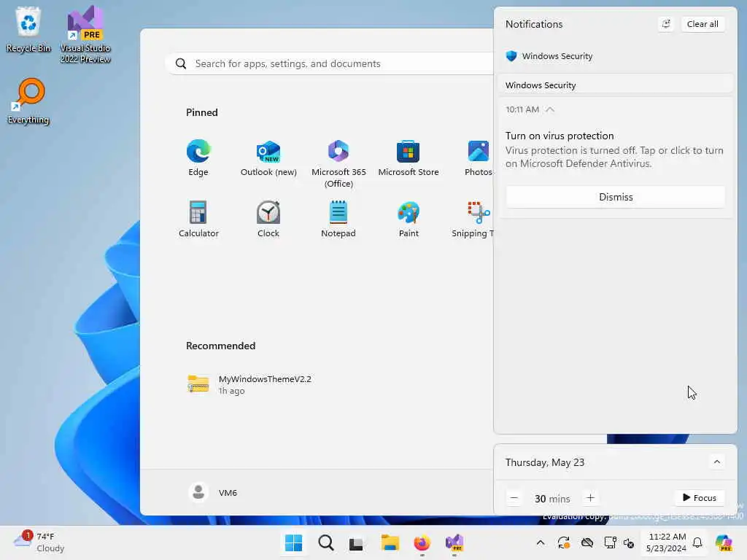Start a Focus session

coord(700,497)
